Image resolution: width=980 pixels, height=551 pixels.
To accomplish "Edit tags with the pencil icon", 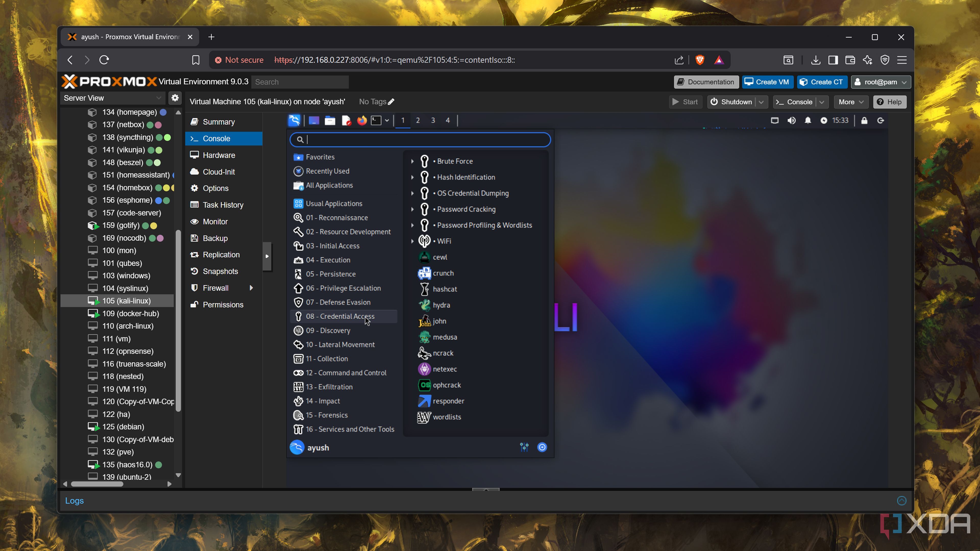I will tap(391, 102).
